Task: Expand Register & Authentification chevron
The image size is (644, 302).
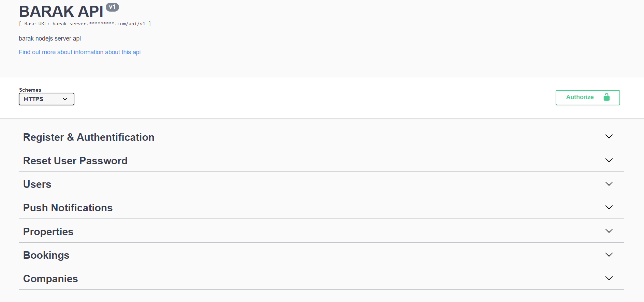Action: 609,136
